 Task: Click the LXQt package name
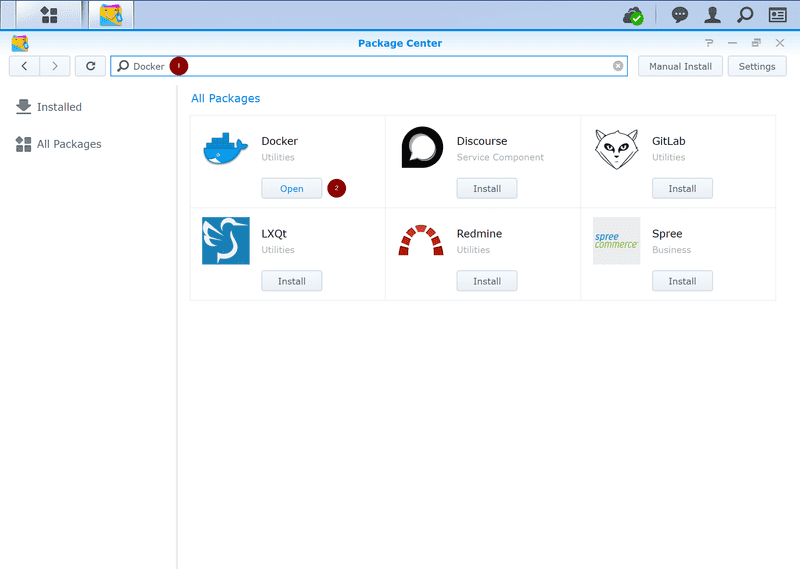(274, 234)
